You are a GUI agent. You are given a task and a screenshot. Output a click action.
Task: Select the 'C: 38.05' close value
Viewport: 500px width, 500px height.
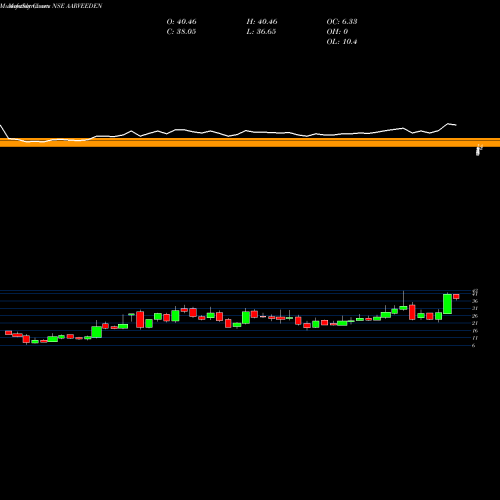[181, 32]
